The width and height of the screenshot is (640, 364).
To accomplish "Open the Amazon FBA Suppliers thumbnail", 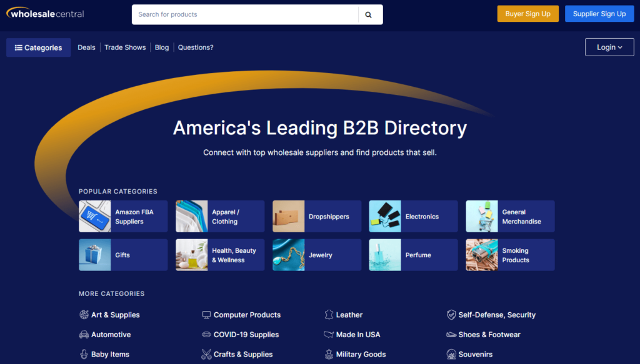I will pos(95,217).
